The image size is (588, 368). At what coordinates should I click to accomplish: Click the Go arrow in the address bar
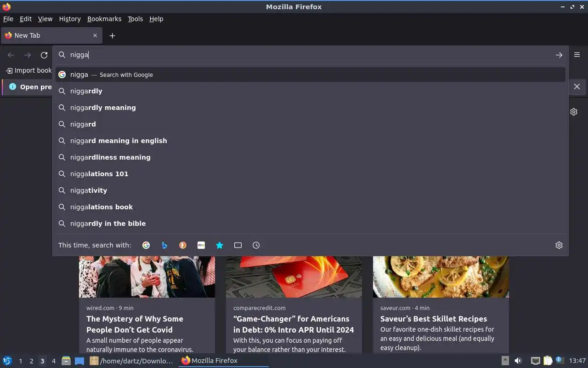559,55
